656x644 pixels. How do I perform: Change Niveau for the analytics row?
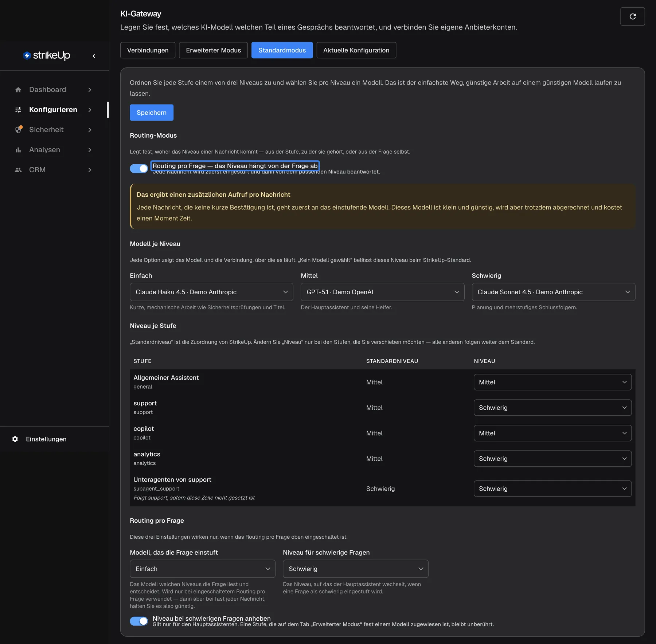552,459
